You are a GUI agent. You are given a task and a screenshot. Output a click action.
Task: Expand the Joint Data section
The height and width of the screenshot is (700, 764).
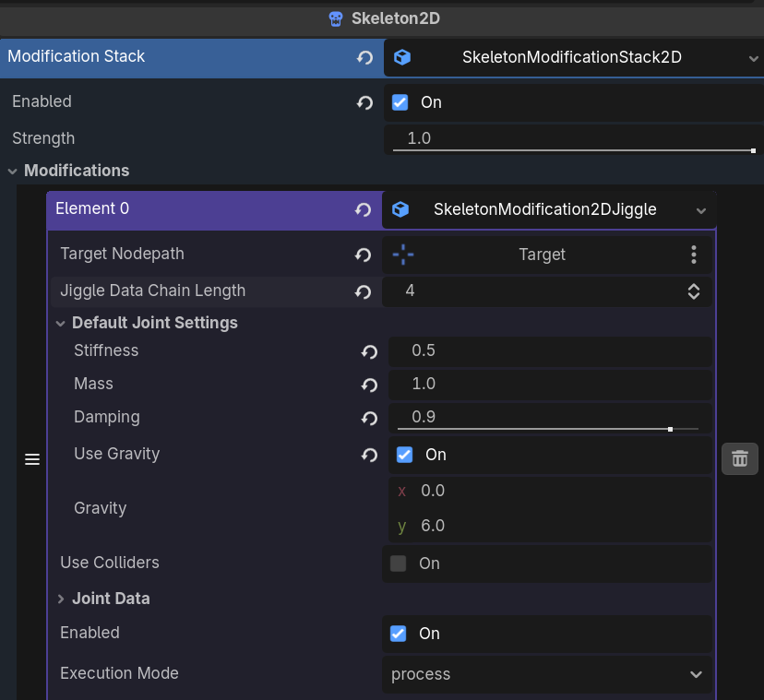click(62, 599)
